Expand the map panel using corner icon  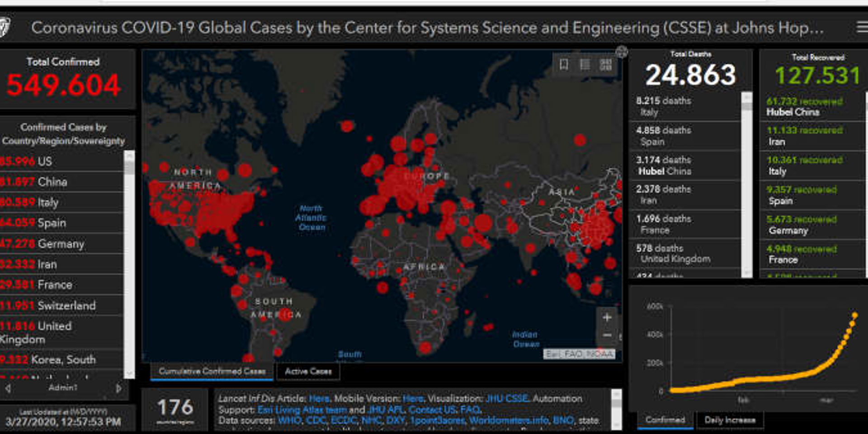[x=622, y=52]
